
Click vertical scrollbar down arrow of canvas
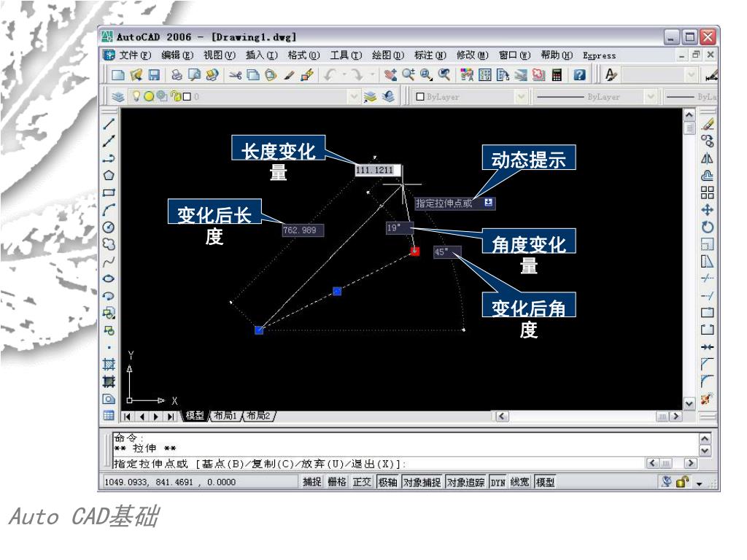[x=689, y=404]
